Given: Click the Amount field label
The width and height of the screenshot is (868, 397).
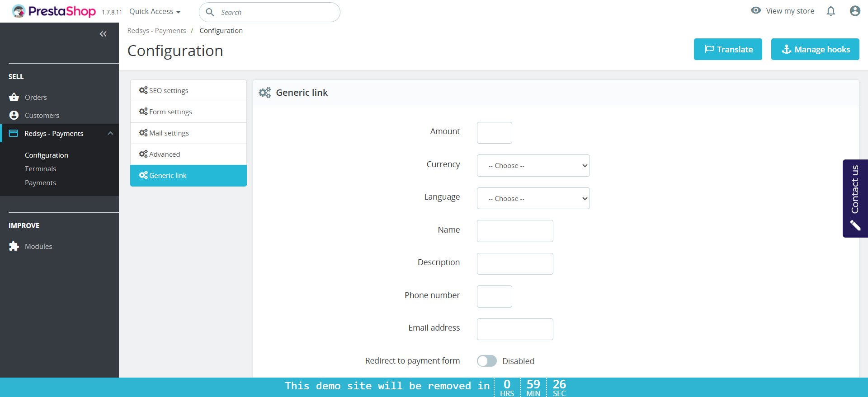Looking at the screenshot, I should point(445,131).
